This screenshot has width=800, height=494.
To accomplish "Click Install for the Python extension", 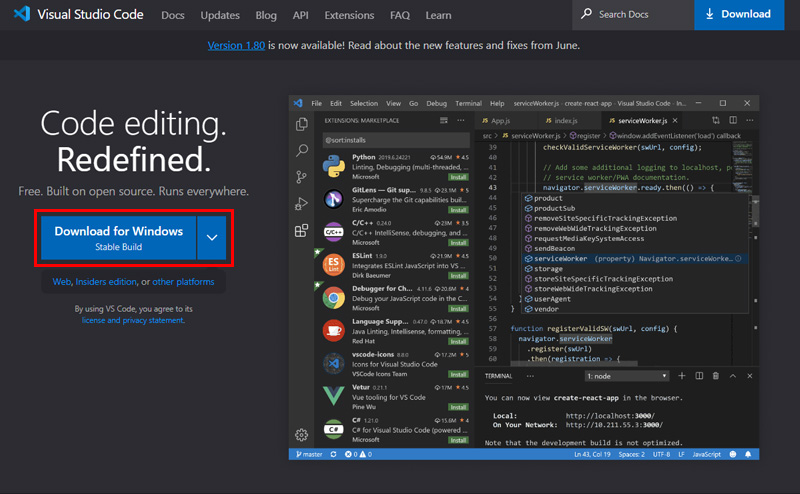I will point(458,177).
